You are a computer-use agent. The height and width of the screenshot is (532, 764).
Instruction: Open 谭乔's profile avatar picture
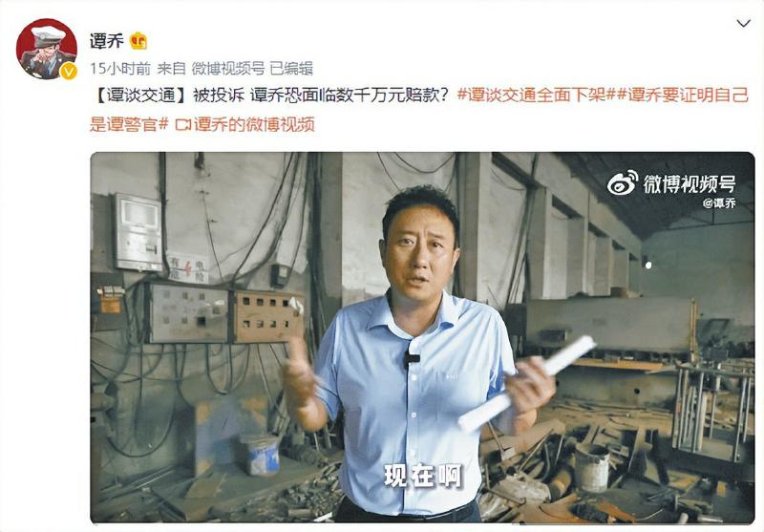46,49
